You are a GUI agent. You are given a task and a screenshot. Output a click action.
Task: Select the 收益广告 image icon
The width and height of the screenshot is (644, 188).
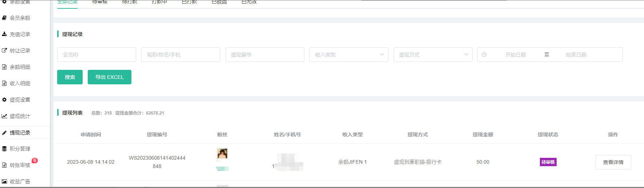click(4, 181)
